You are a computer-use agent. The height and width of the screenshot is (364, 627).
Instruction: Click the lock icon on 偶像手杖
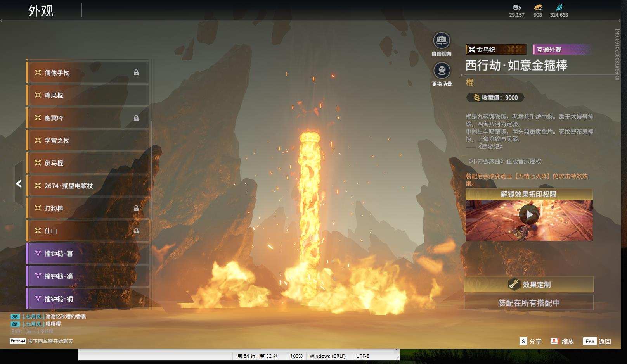pyautogui.click(x=136, y=72)
